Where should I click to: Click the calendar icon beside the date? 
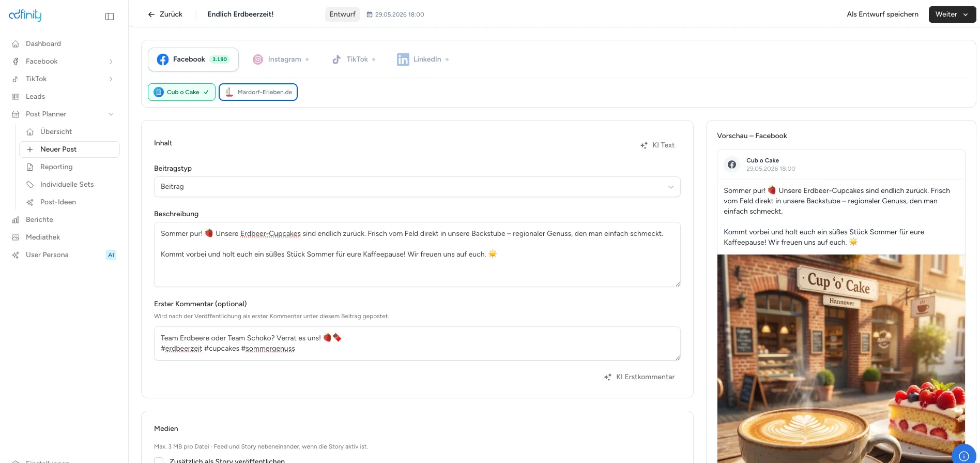tap(370, 14)
